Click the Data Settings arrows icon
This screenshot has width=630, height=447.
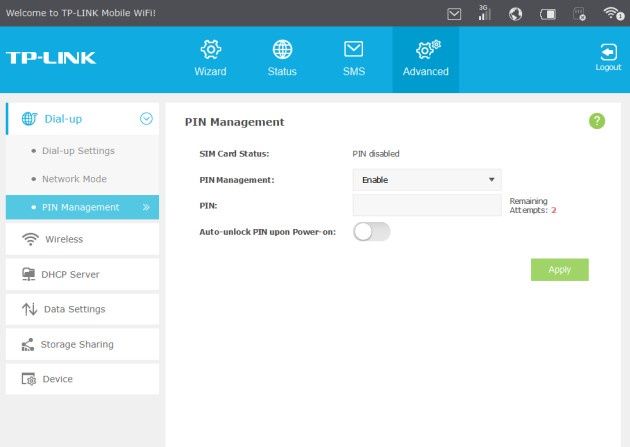pos(29,309)
